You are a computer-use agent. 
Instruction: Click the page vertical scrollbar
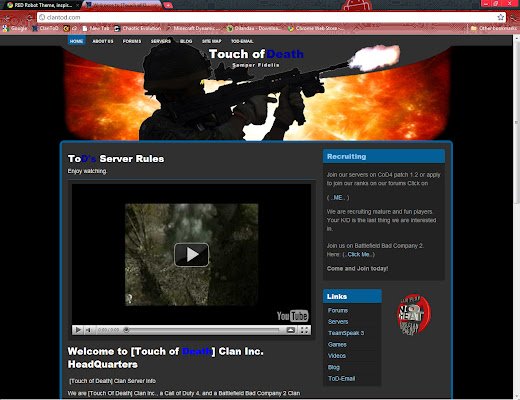pos(516,217)
